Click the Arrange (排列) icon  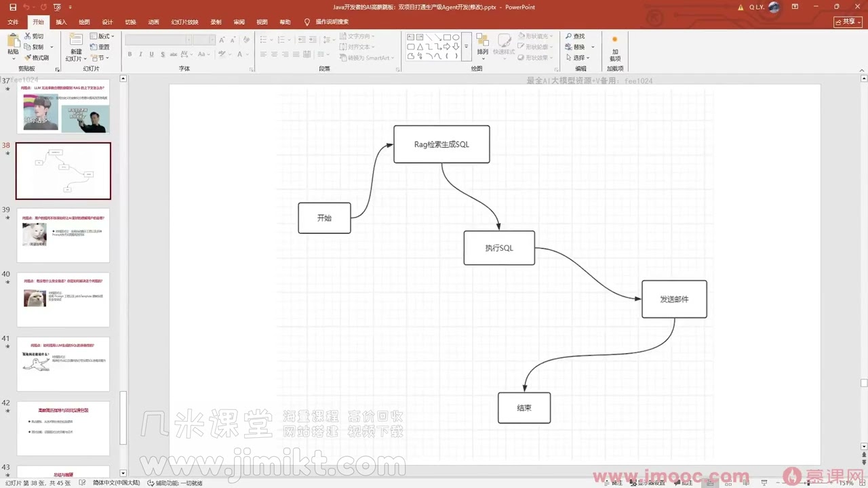point(483,44)
